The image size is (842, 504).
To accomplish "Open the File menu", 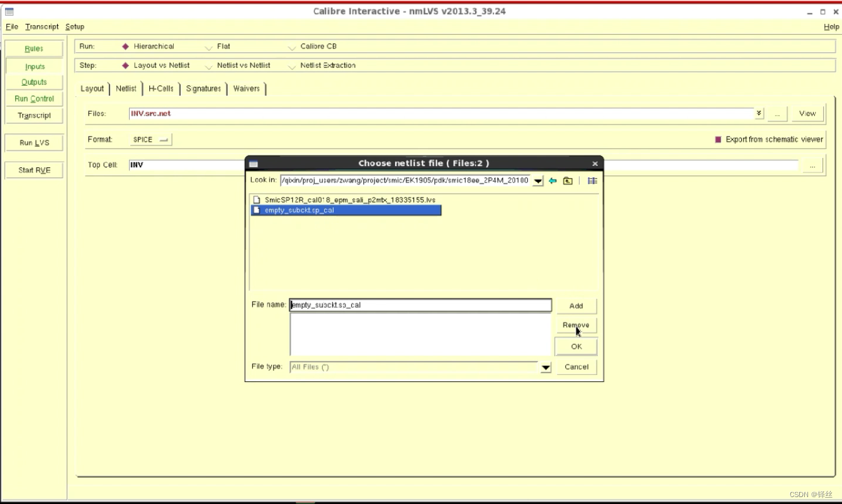I will 12,26.
